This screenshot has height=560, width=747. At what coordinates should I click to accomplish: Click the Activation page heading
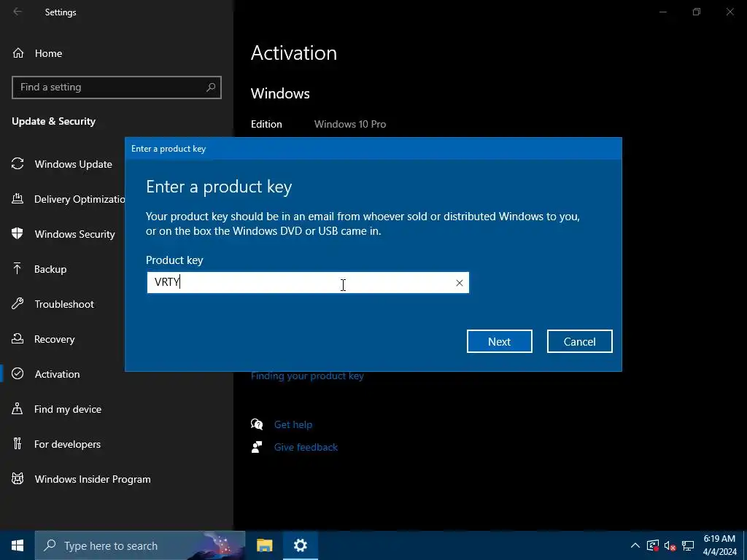[x=294, y=52]
